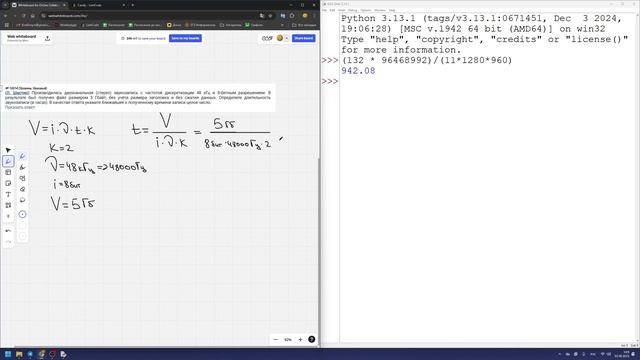Select the Sticky note tool
Image resolution: width=640 pixels, height=360 pixels.
tap(8, 184)
